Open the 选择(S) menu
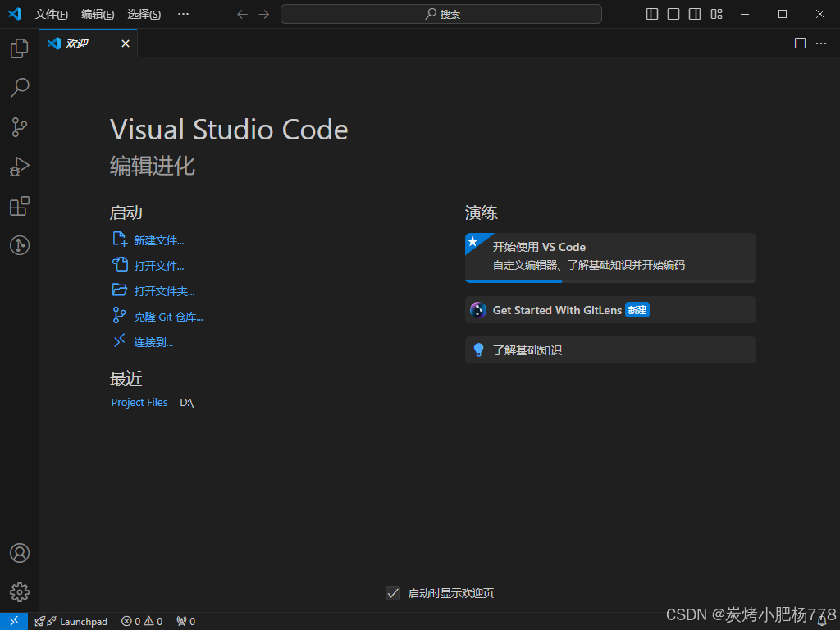Image resolution: width=840 pixels, height=630 pixels. tap(144, 15)
